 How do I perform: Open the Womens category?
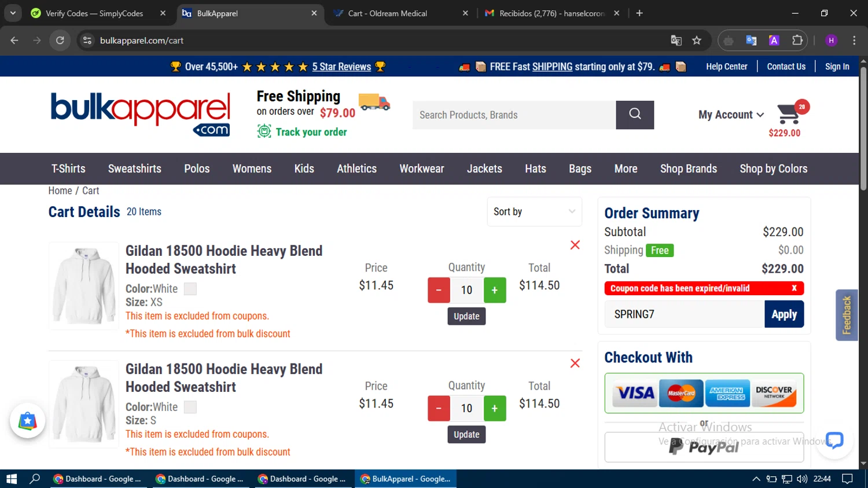point(252,168)
